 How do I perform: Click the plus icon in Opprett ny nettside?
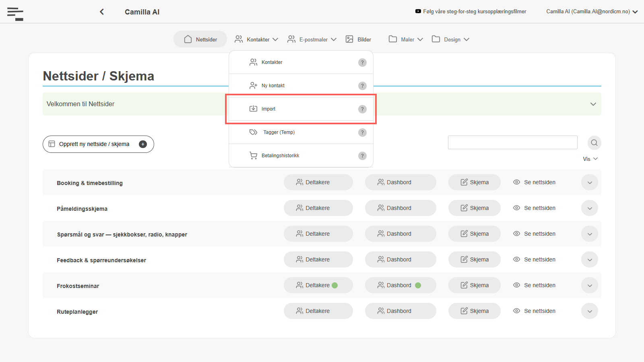click(x=143, y=144)
